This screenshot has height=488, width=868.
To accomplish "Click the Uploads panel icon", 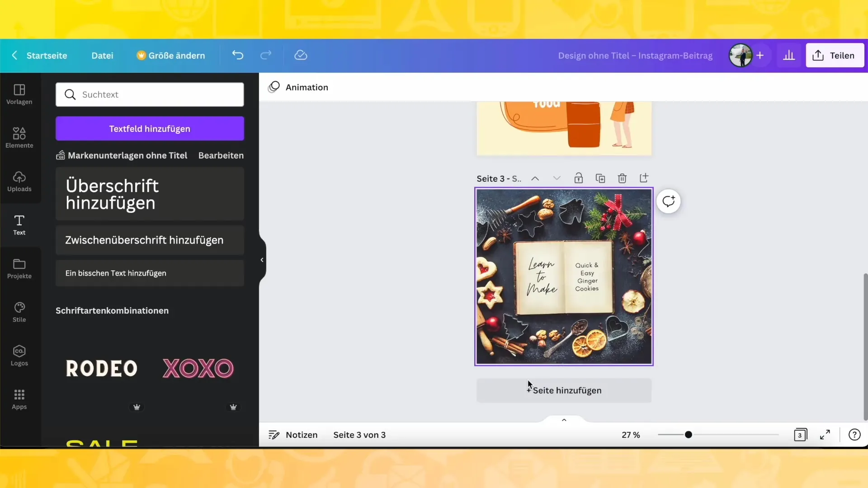I will point(19,181).
